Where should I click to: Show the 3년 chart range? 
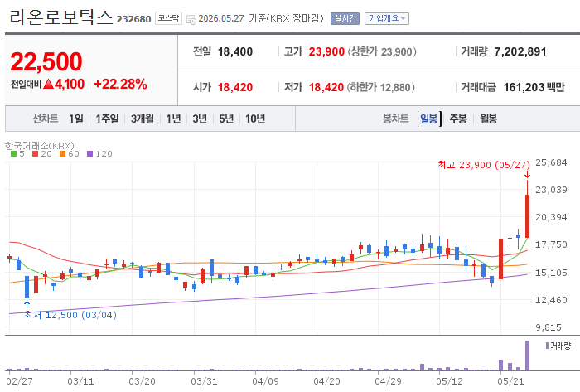[200, 119]
